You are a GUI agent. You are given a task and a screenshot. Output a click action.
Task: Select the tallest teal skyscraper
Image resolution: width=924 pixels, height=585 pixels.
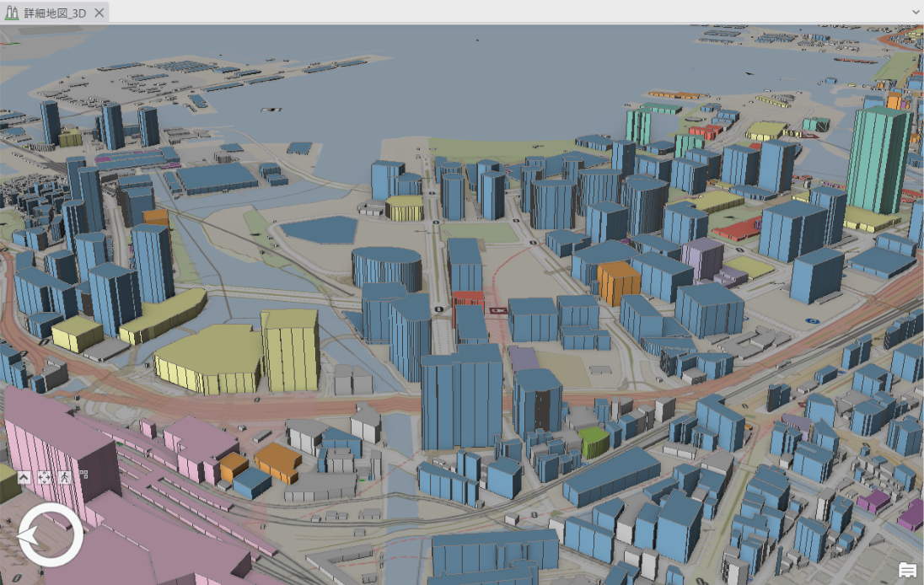[x=879, y=160]
